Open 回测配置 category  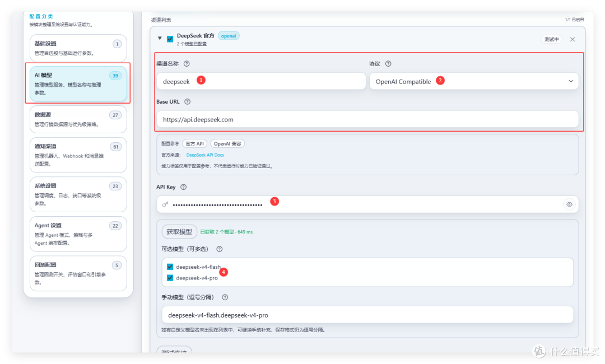[78, 273]
